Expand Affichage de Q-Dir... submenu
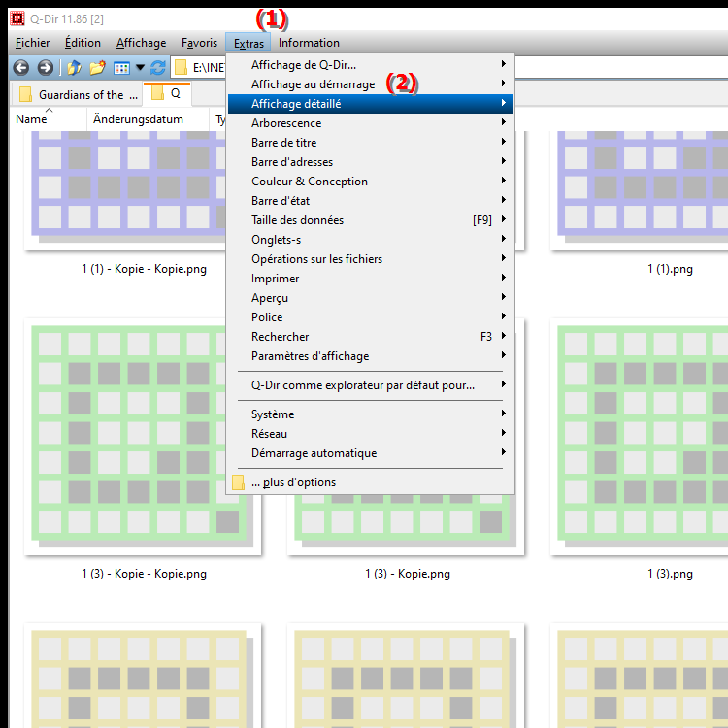This screenshot has width=728, height=728. click(x=370, y=65)
